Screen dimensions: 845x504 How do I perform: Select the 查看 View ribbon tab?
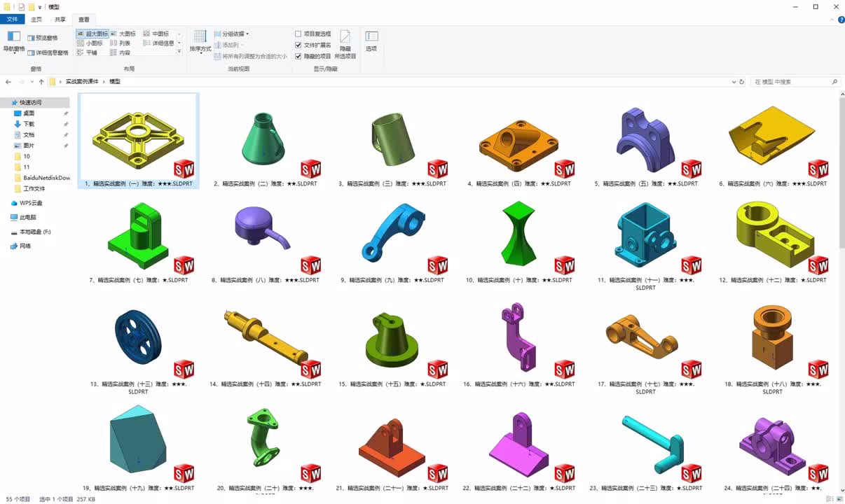[x=84, y=20]
